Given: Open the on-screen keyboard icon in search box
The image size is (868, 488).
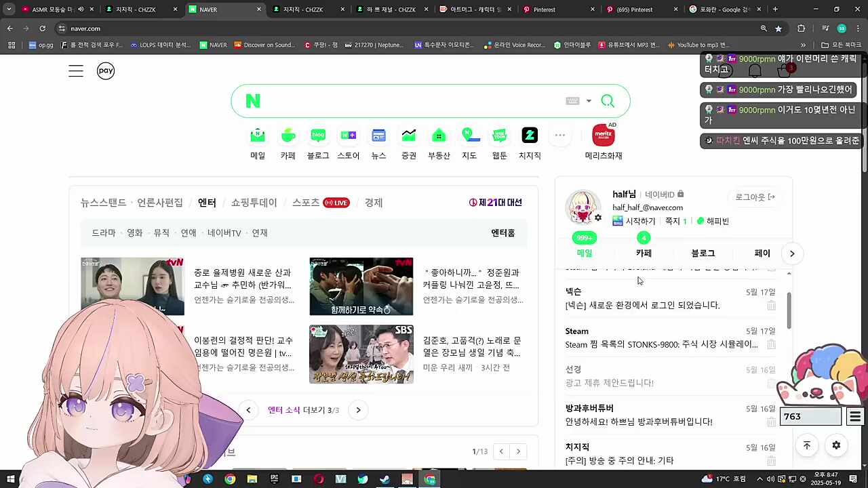Looking at the screenshot, I should tap(572, 101).
